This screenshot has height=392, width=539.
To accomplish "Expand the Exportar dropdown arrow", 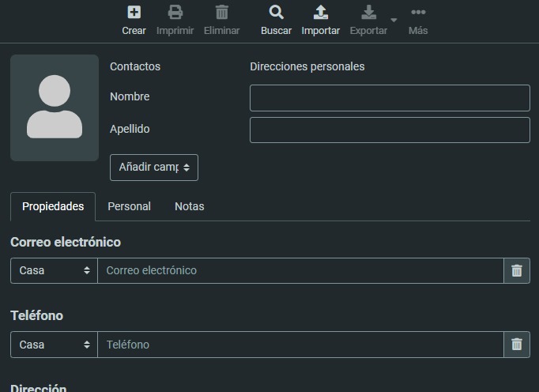I will (394, 21).
